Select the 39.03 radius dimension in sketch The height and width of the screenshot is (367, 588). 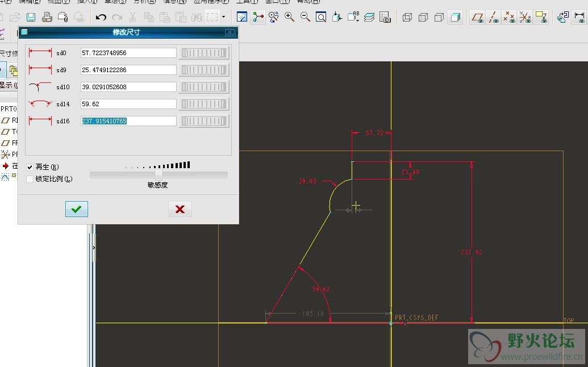point(307,181)
